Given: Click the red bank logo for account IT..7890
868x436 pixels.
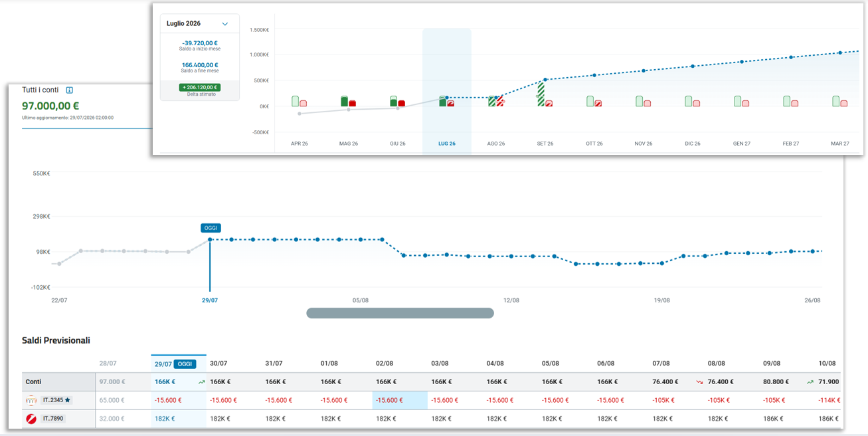Looking at the screenshot, I should (31, 419).
